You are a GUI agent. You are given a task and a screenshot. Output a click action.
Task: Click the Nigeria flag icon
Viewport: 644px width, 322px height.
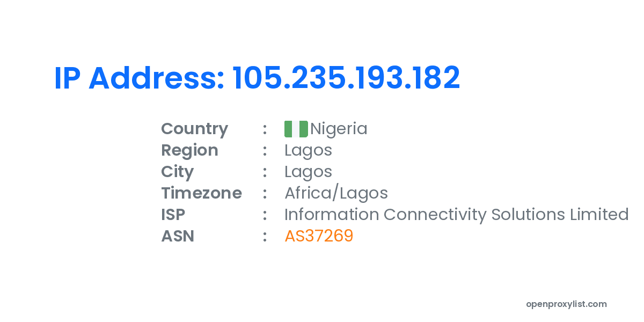296,129
